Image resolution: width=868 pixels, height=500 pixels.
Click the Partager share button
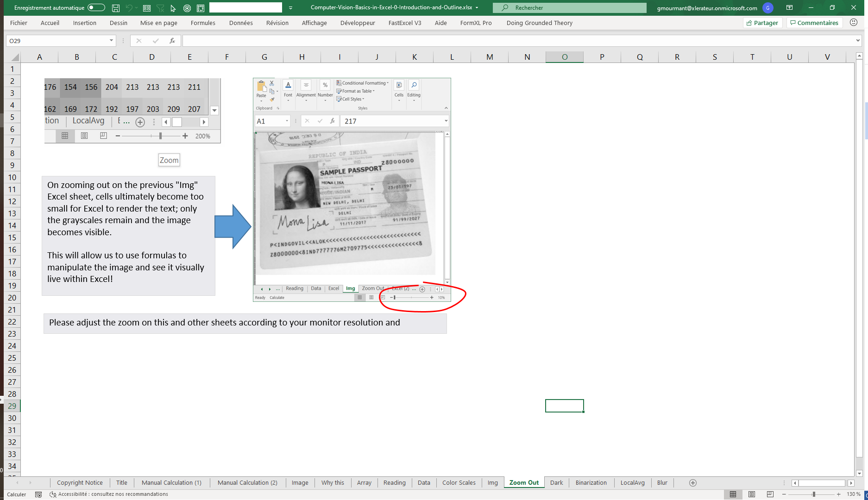[762, 23]
